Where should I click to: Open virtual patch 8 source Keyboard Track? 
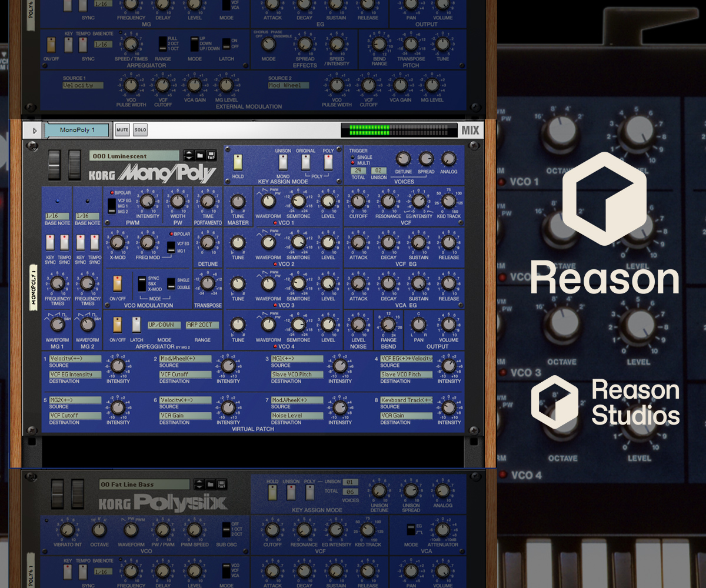click(x=407, y=400)
